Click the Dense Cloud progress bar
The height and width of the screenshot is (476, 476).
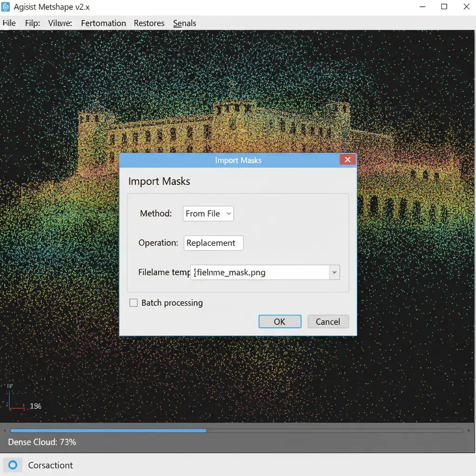pos(237,430)
